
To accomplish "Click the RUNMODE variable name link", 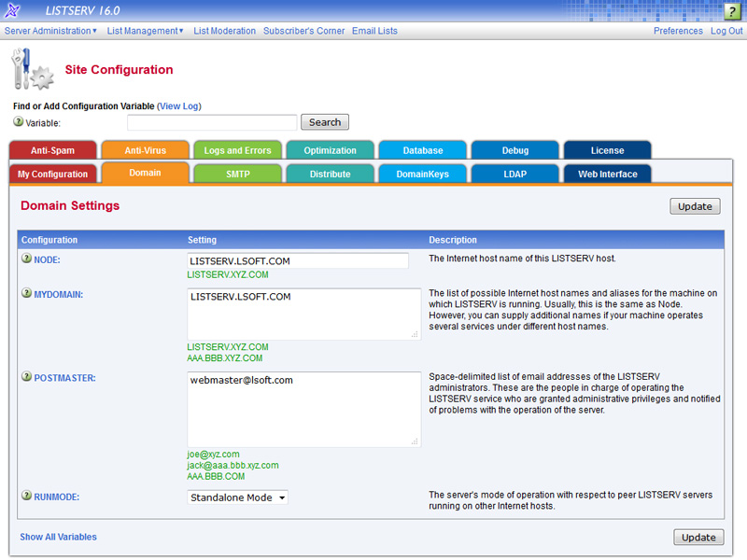I will (56, 497).
